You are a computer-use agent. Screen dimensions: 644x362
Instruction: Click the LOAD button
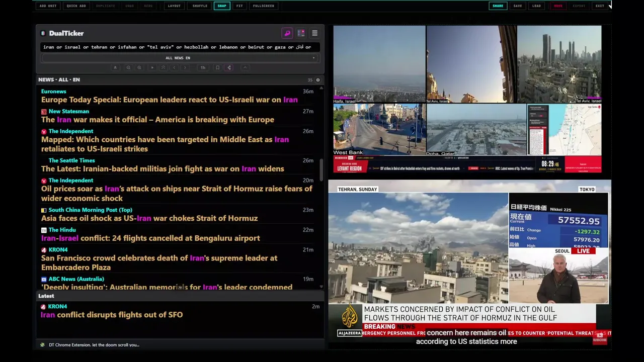tap(537, 6)
